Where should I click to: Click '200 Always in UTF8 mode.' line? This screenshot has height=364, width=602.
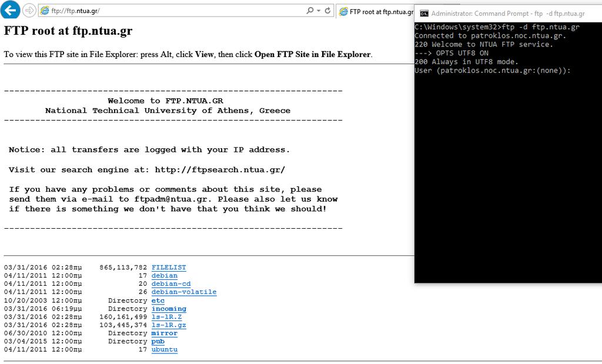[466, 62]
